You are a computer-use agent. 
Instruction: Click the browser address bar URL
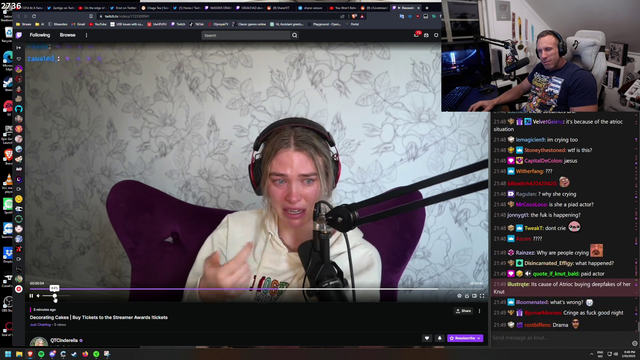(x=127, y=16)
